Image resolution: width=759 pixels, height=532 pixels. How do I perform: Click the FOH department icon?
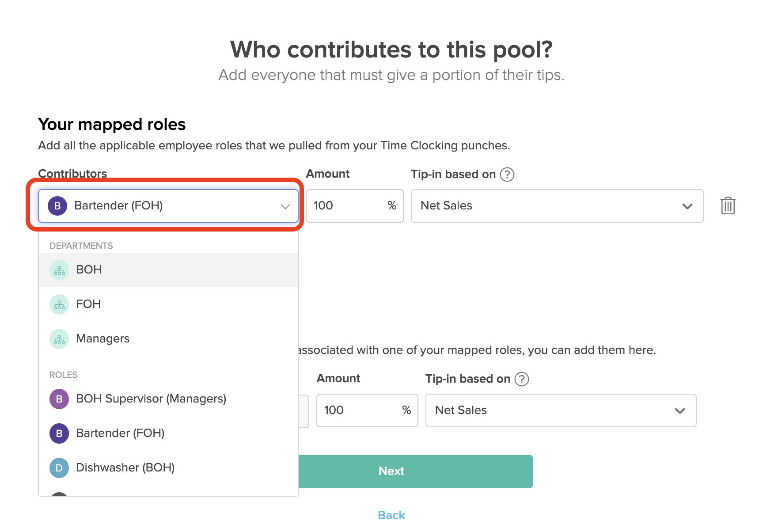pyautogui.click(x=59, y=304)
